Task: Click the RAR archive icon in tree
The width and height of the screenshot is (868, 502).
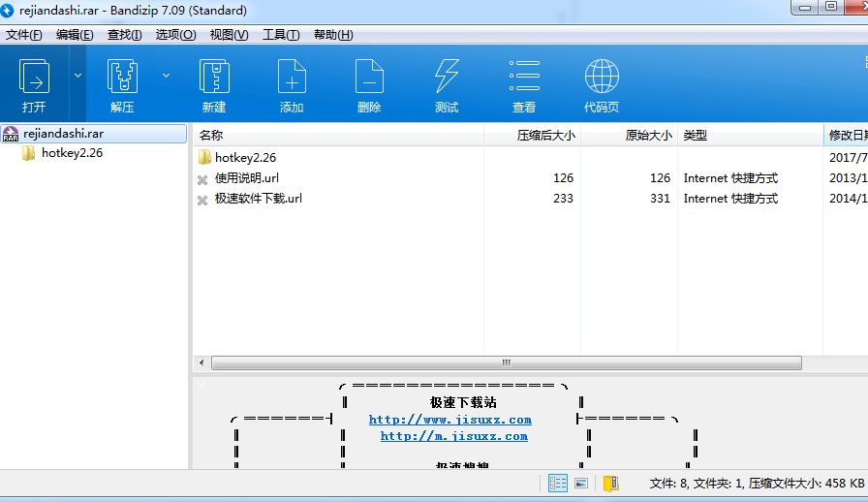Action: [x=11, y=134]
